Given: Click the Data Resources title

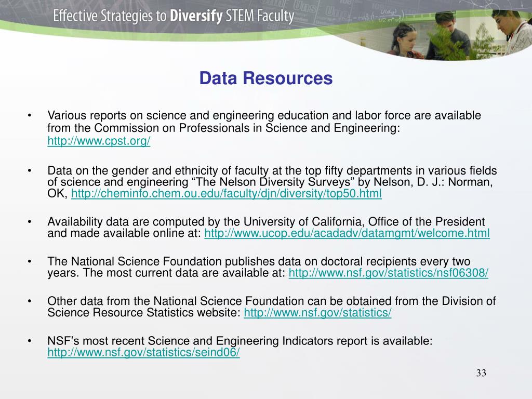Looking at the screenshot, I should pos(266,78).
